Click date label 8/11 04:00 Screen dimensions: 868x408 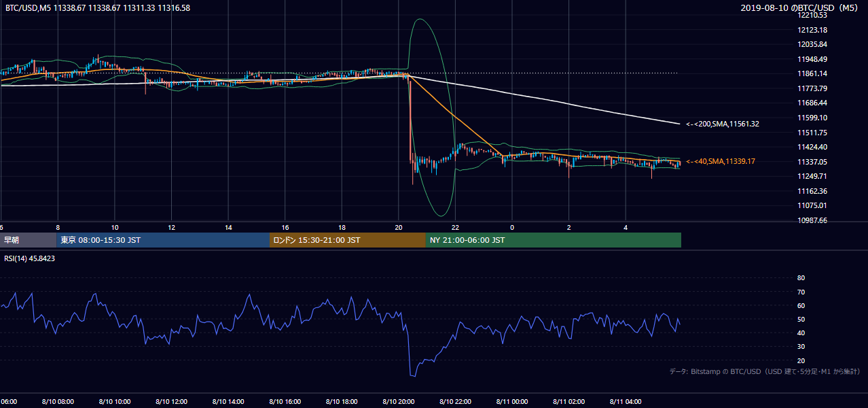pos(626,402)
